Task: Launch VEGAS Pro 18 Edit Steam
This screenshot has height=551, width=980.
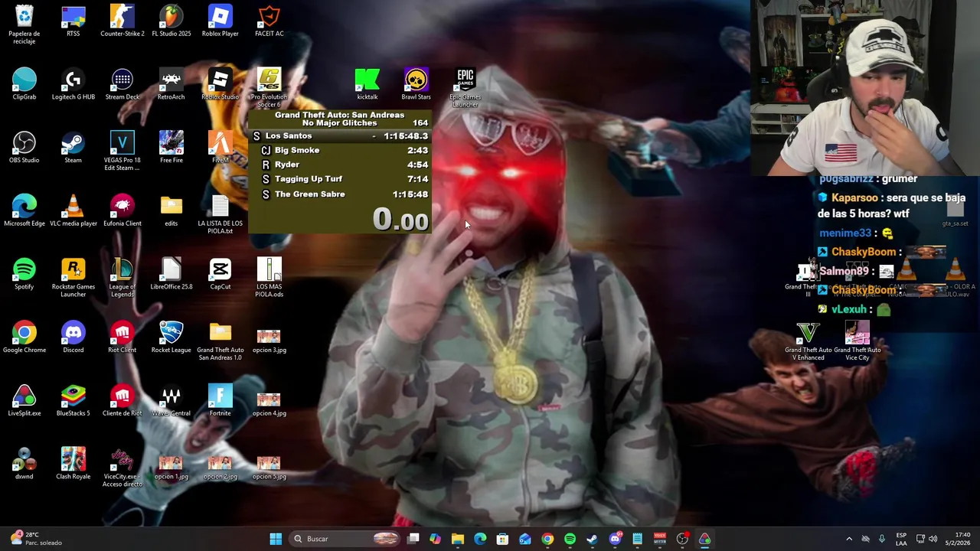Action: (x=122, y=151)
